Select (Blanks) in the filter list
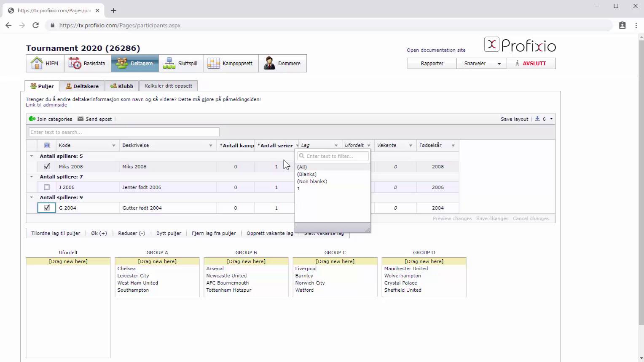This screenshot has width=644, height=362. [333, 174]
